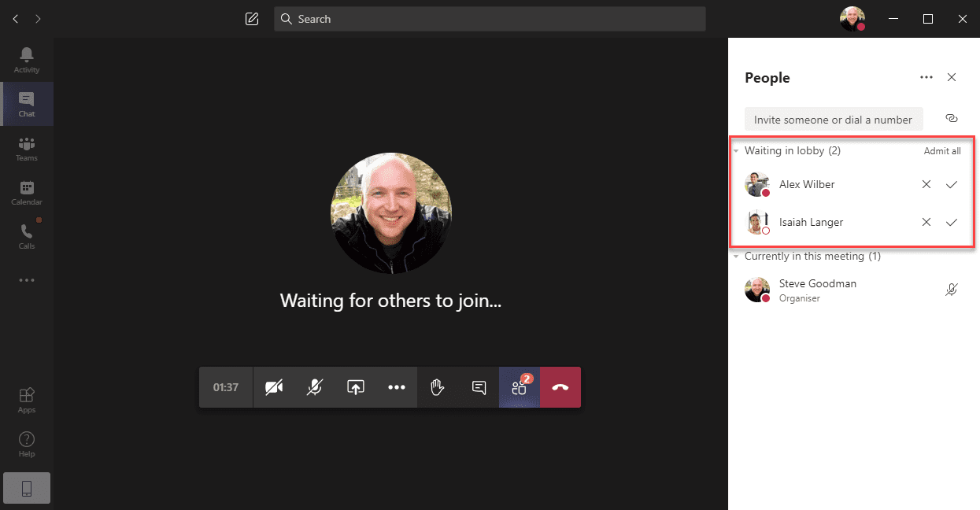The image size is (980, 510).
Task: Admit Isaiah Langer with the checkmark
Action: pyautogui.click(x=951, y=222)
